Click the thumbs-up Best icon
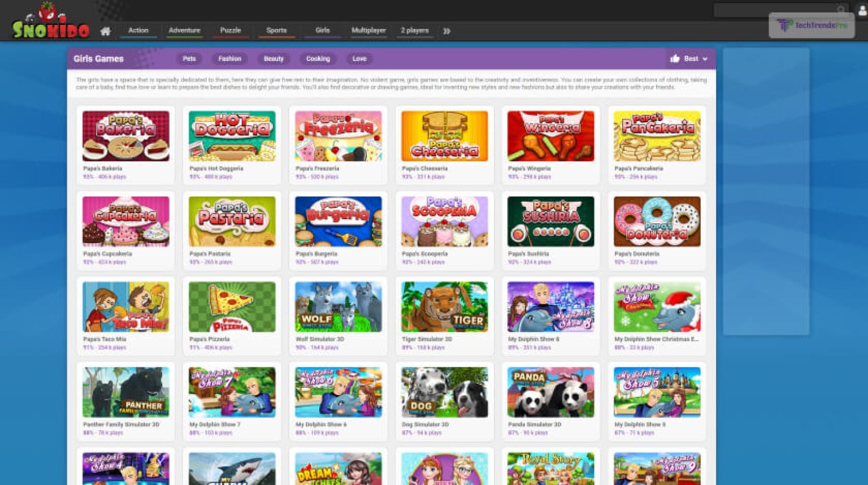868x485 pixels. click(x=675, y=58)
